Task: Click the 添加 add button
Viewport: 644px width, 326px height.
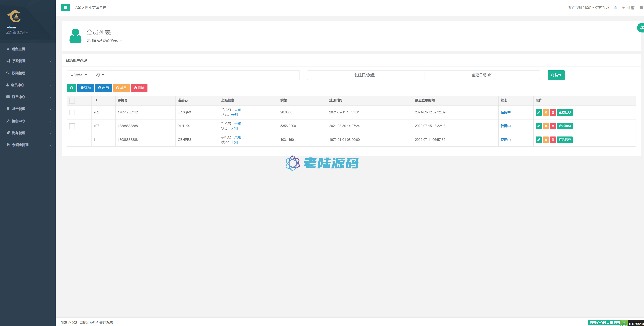Action: pyautogui.click(x=86, y=88)
